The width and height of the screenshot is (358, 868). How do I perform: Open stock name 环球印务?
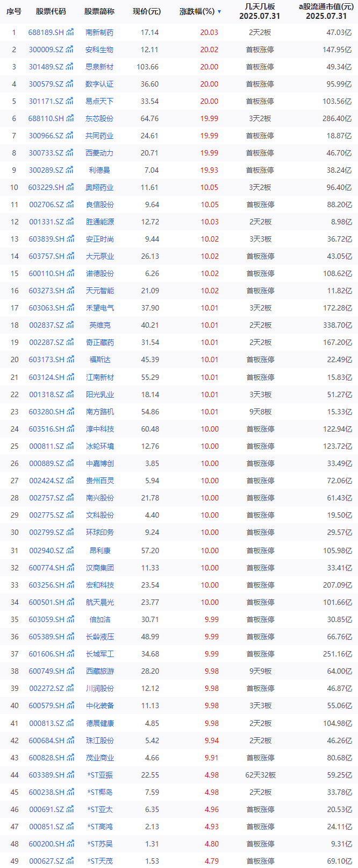pyautogui.click(x=99, y=532)
